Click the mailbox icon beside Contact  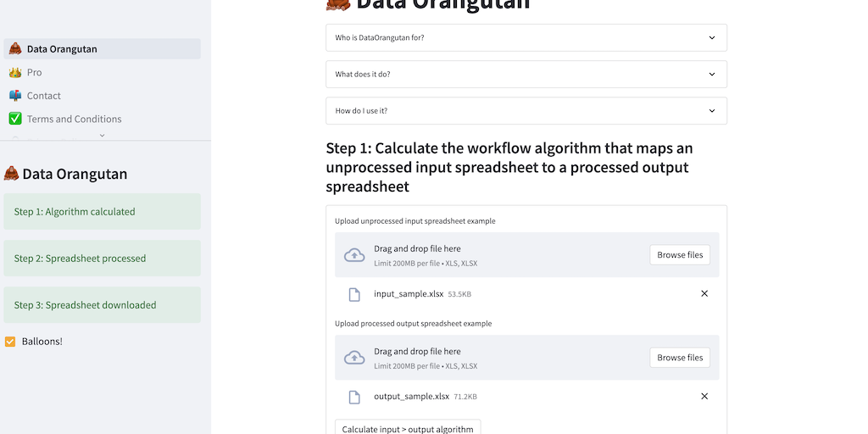[15, 96]
